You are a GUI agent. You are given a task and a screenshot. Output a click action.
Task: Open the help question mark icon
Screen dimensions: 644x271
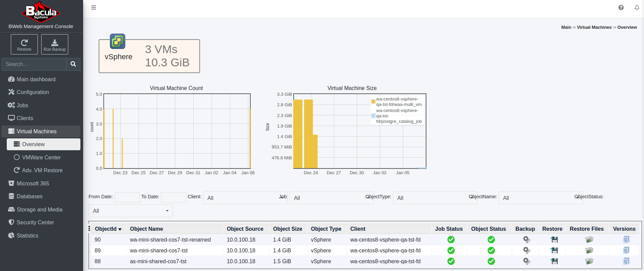tap(621, 7)
